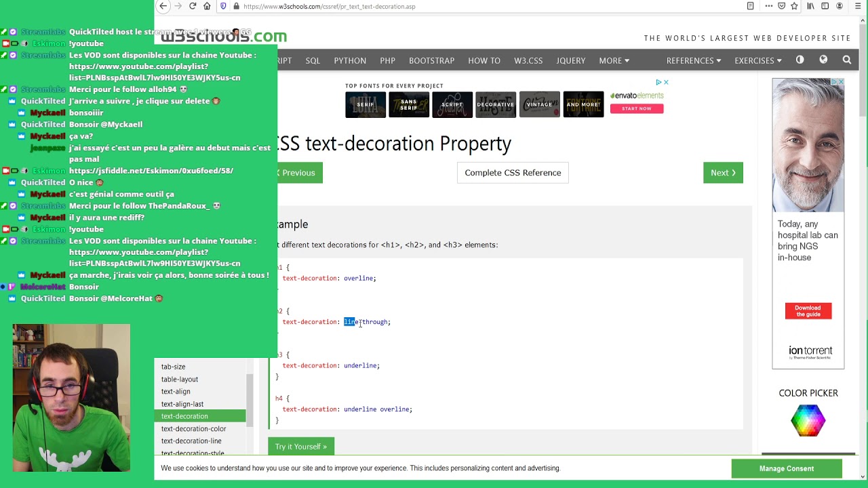This screenshot has height=488, width=868.
Task: Click the VINTAGE font thumbnail
Action: point(540,104)
